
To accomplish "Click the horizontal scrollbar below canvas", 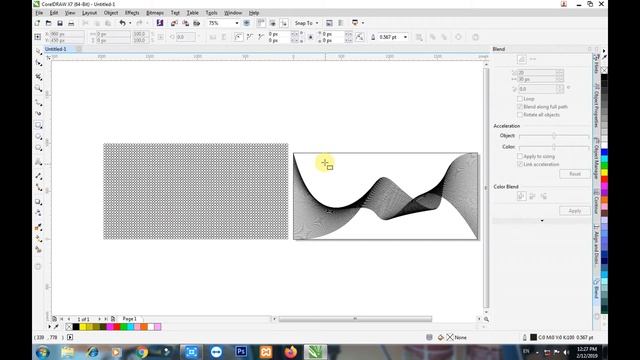I will (355, 319).
